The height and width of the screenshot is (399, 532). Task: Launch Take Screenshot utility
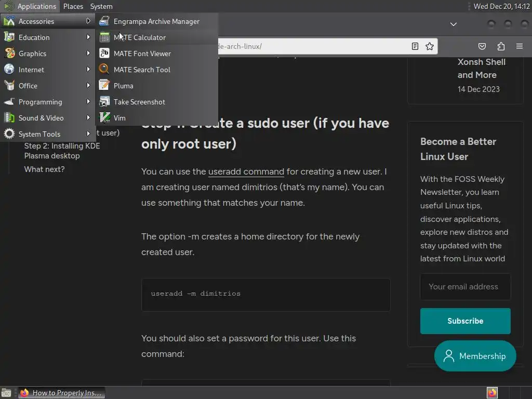(x=156, y=102)
